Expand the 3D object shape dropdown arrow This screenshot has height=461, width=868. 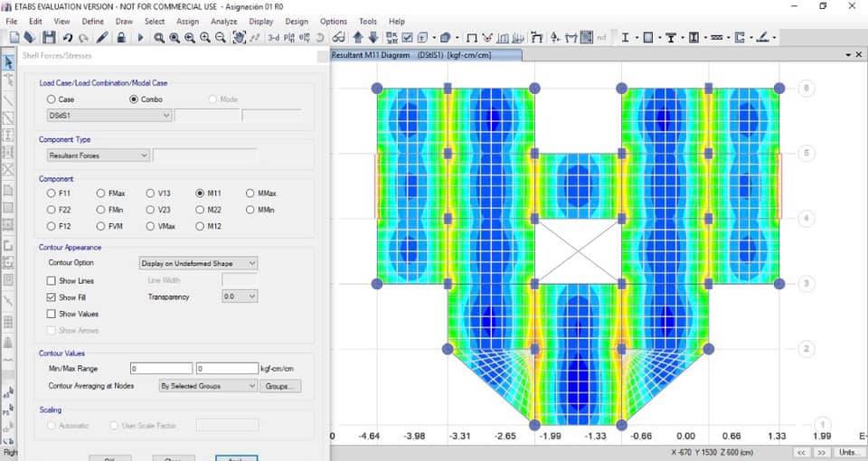click(457, 38)
